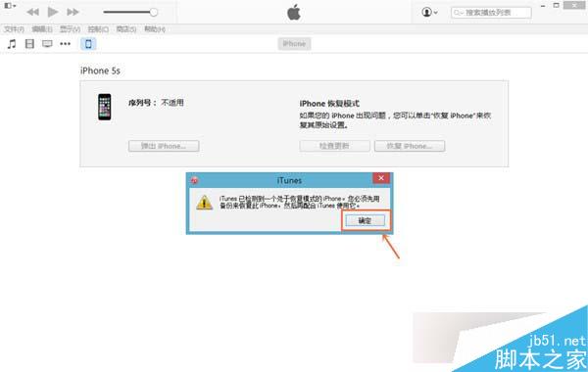Switch to the Music library icon
Image resolution: width=588 pixels, height=372 pixels.
12,44
